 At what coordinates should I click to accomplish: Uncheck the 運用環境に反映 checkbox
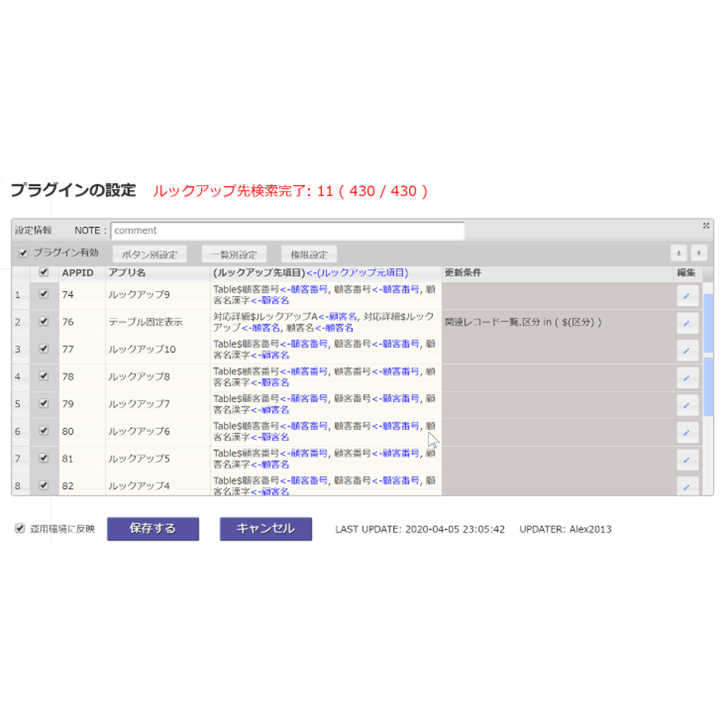[20, 529]
